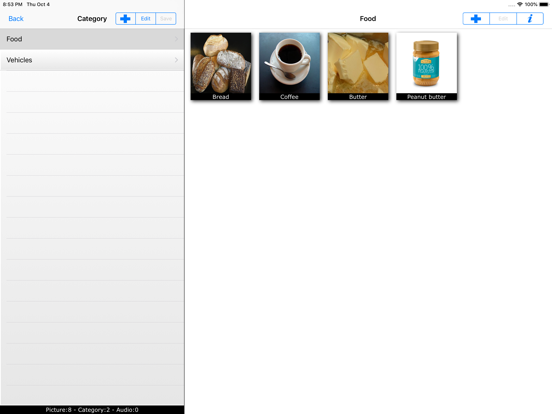
Task: Click the Food title in right header
Action: click(368, 19)
